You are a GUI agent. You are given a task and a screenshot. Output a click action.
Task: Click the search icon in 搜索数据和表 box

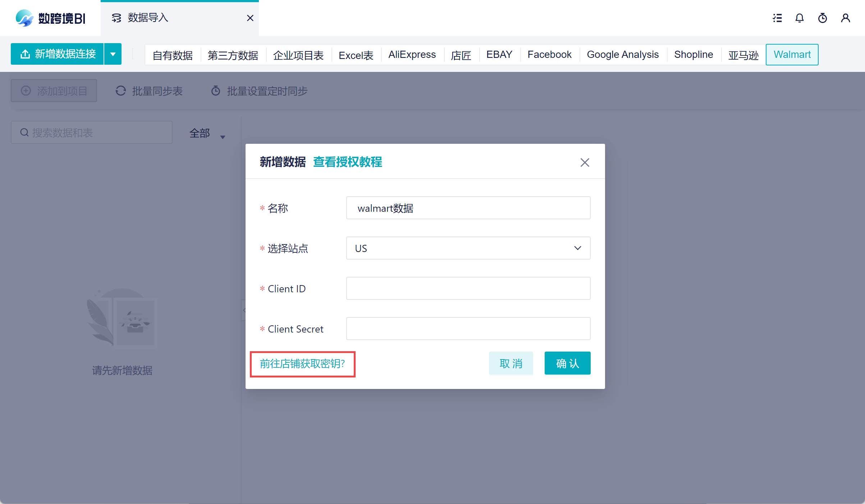click(x=24, y=133)
